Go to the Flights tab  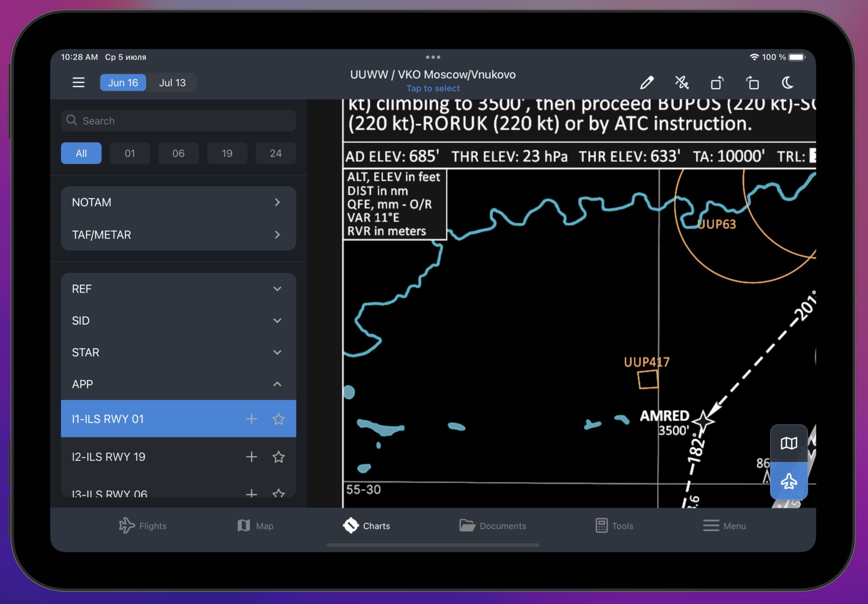pyautogui.click(x=143, y=526)
